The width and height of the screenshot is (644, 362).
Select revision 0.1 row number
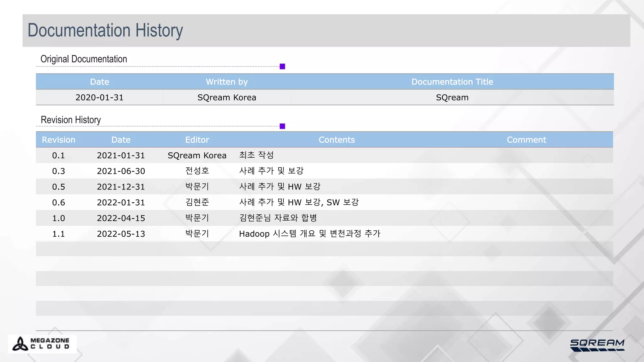(58, 156)
